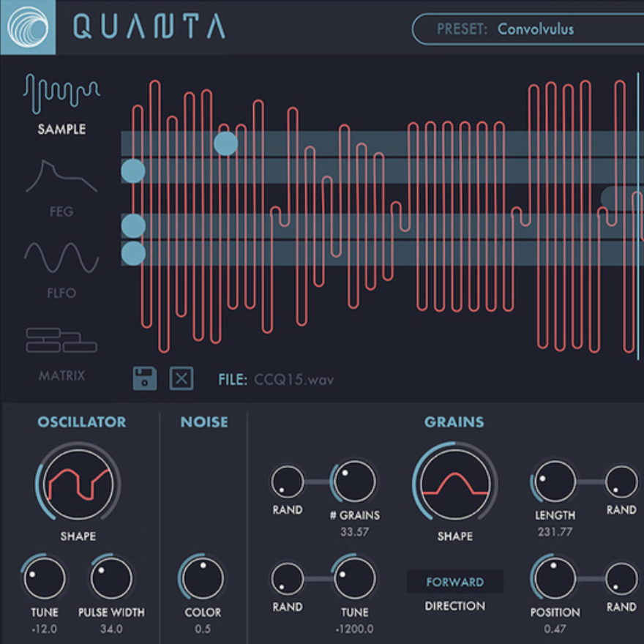The width and height of the screenshot is (644, 644).
Task: Click the Grains Tune knob at -1200.0
Action: 354,579
